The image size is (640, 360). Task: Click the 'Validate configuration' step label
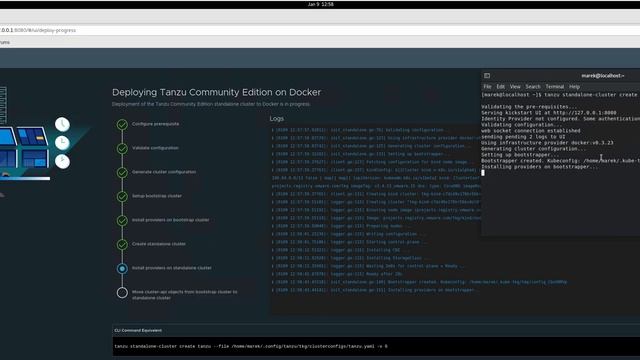click(155, 148)
